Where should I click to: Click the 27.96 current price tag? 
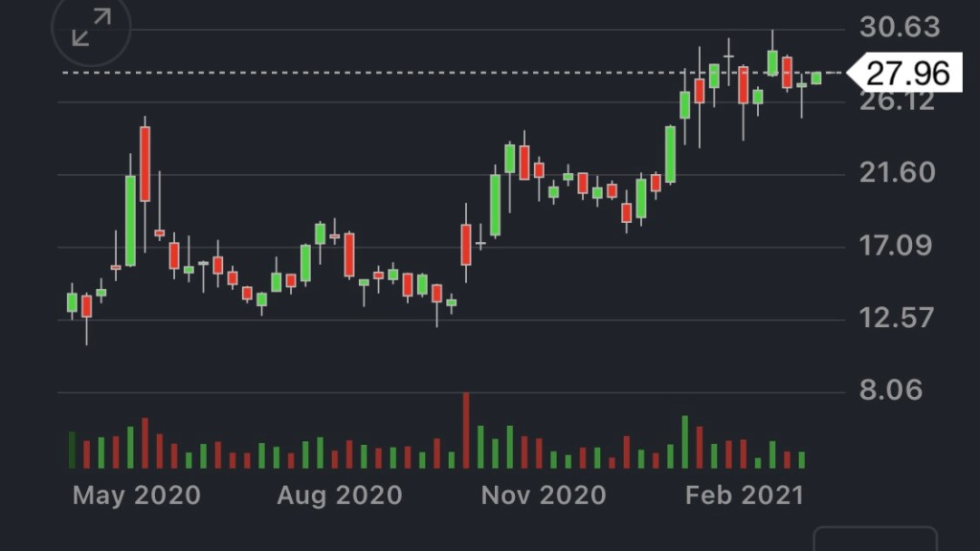(x=907, y=73)
